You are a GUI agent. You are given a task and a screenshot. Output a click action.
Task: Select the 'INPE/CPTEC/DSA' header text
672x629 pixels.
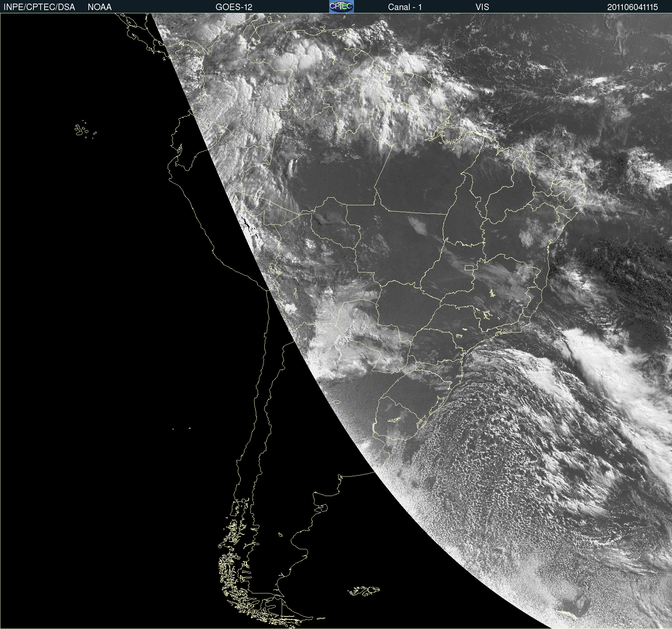pyautogui.click(x=39, y=7)
